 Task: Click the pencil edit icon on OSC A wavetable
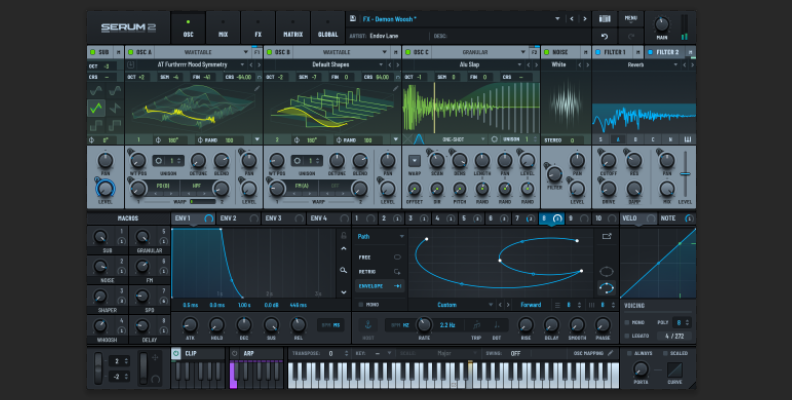pos(257,88)
